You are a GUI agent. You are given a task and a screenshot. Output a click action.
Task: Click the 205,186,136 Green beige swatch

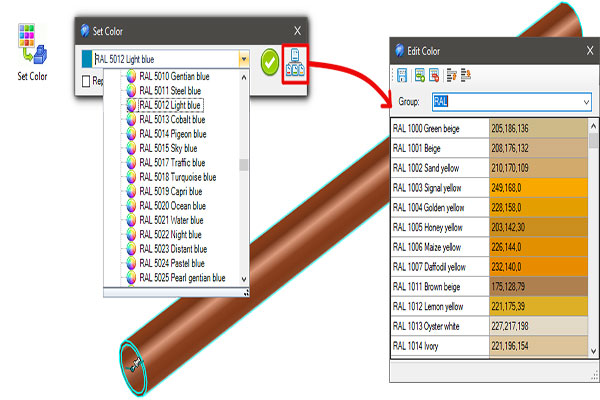(539, 128)
